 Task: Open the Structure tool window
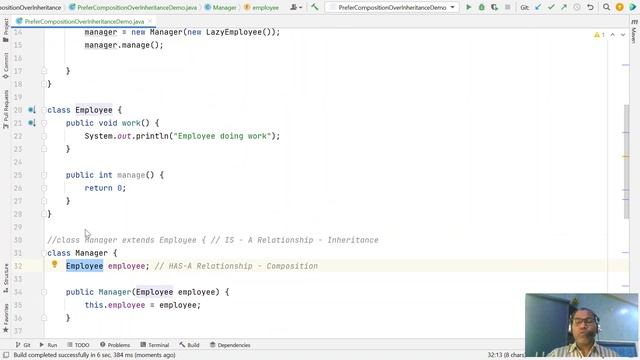(x=6, y=278)
